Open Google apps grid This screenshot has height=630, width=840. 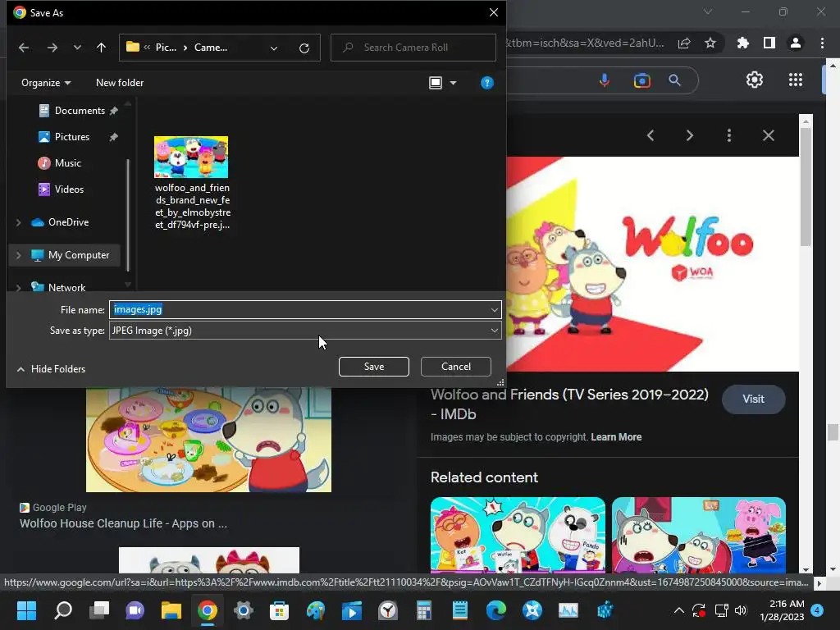click(796, 80)
